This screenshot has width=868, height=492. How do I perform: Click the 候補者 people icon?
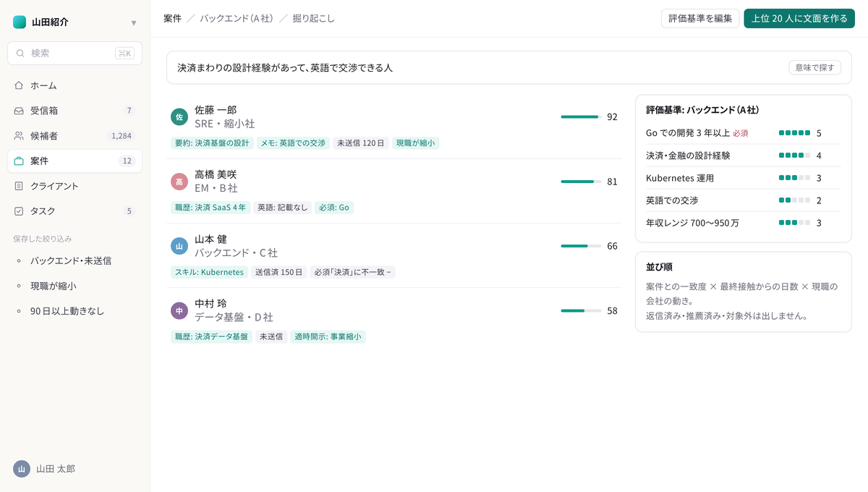pyautogui.click(x=19, y=135)
